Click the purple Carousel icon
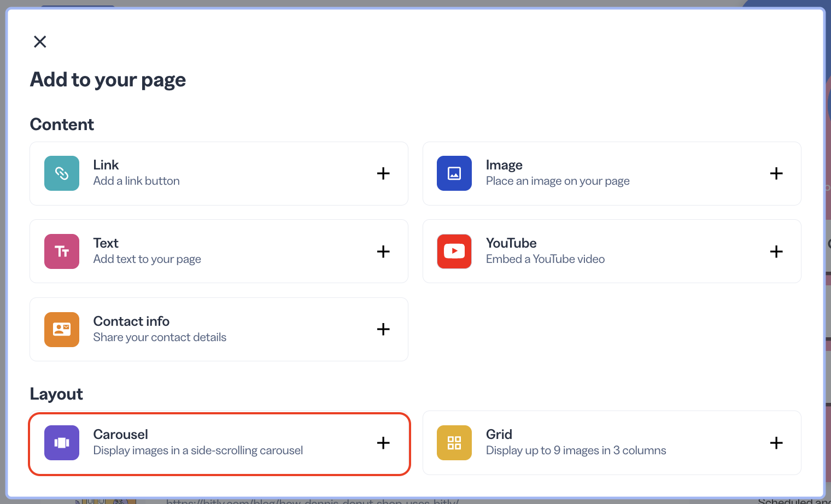Image resolution: width=831 pixels, height=504 pixels. click(x=62, y=443)
